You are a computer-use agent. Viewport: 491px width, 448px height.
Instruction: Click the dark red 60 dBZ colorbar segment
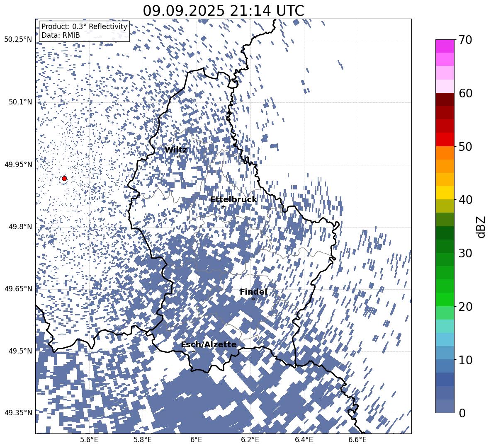tap(445, 99)
